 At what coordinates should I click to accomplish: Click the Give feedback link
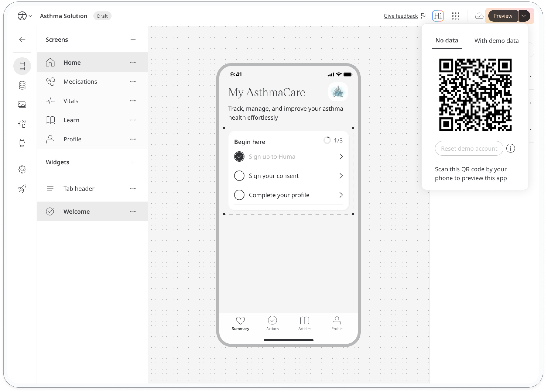tap(401, 16)
